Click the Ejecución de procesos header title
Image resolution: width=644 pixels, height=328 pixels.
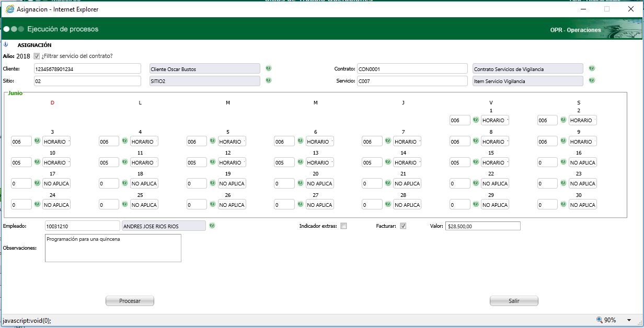tap(63, 29)
